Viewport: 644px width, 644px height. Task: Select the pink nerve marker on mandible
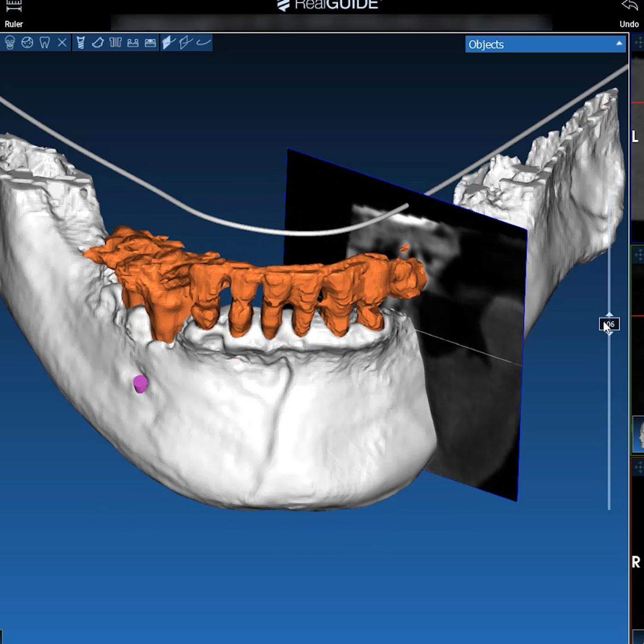[140, 384]
